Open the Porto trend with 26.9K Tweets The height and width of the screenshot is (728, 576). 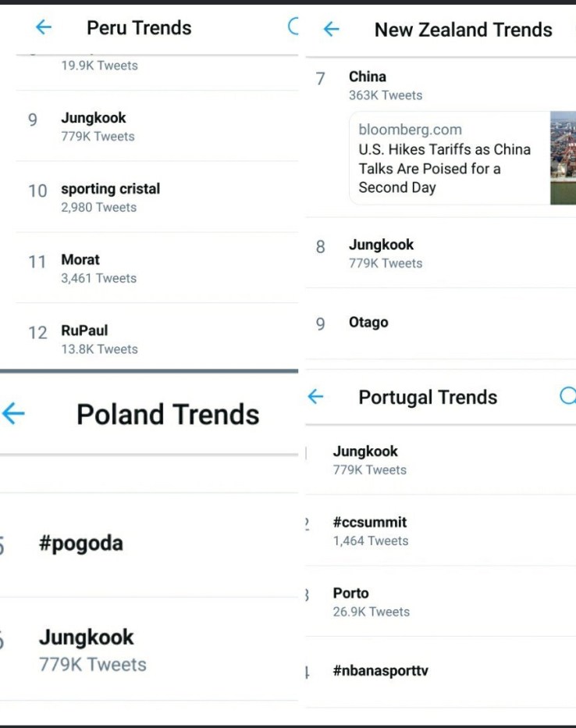(x=351, y=601)
